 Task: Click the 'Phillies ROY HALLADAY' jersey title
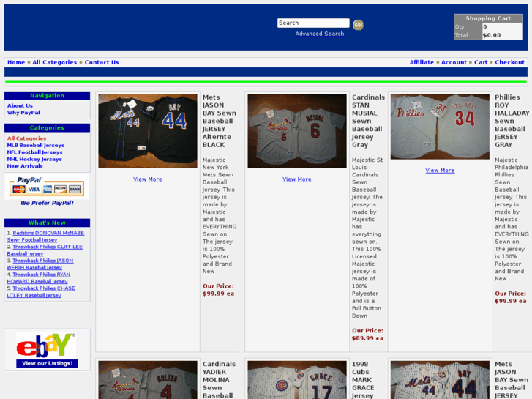pos(512,122)
